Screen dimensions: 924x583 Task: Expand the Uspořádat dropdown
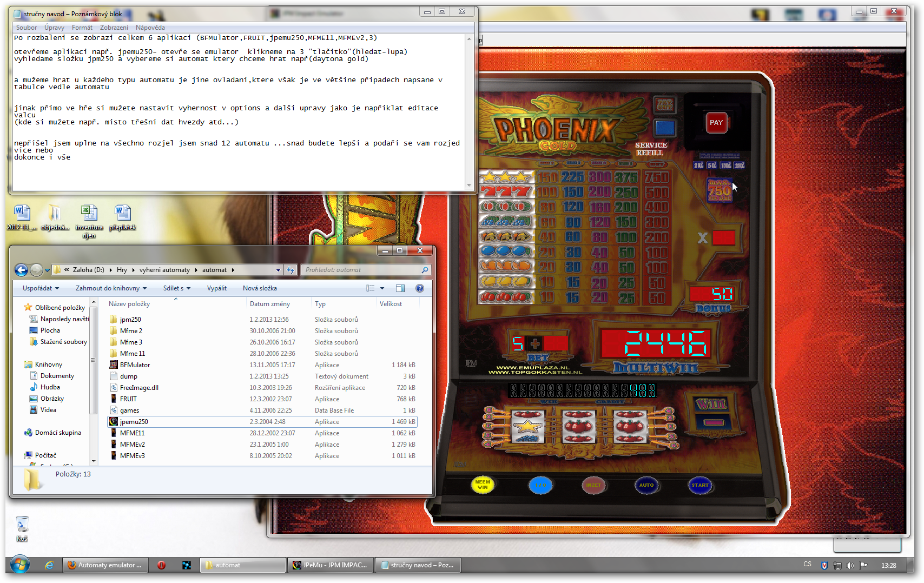pos(41,288)
